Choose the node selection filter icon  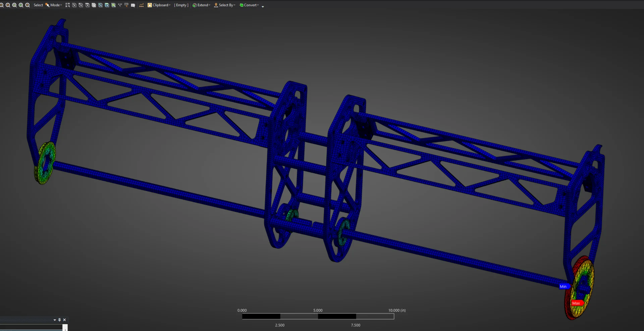tap(100, 5)
